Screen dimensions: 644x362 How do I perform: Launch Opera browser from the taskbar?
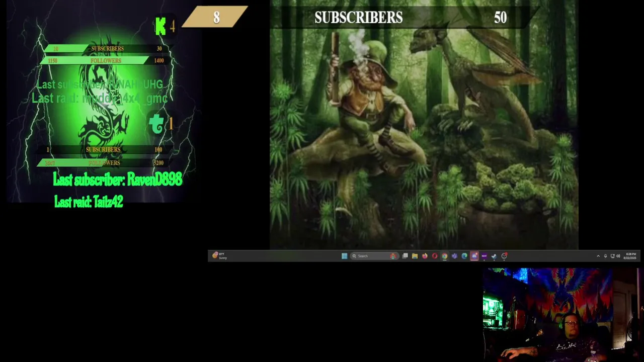(435, 256)
